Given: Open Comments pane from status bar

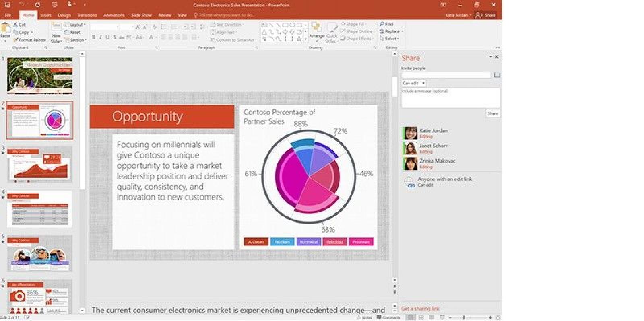Looking at the screenshot, I should click(x=388, y=317).
